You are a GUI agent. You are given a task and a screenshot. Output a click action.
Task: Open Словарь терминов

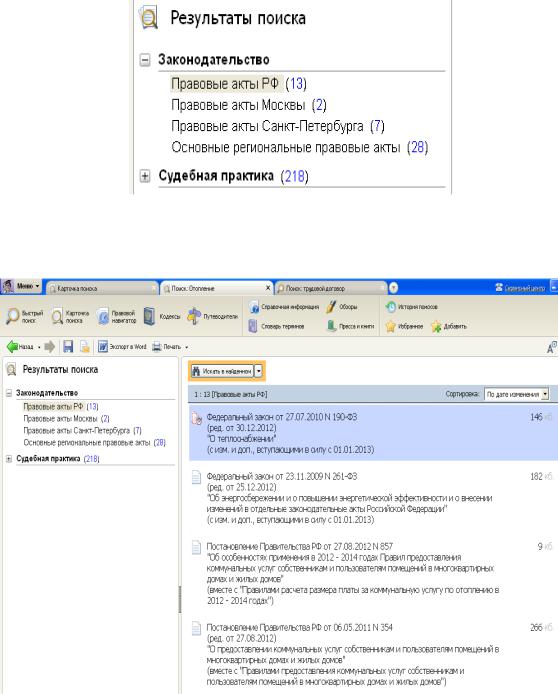pos(277,326)
